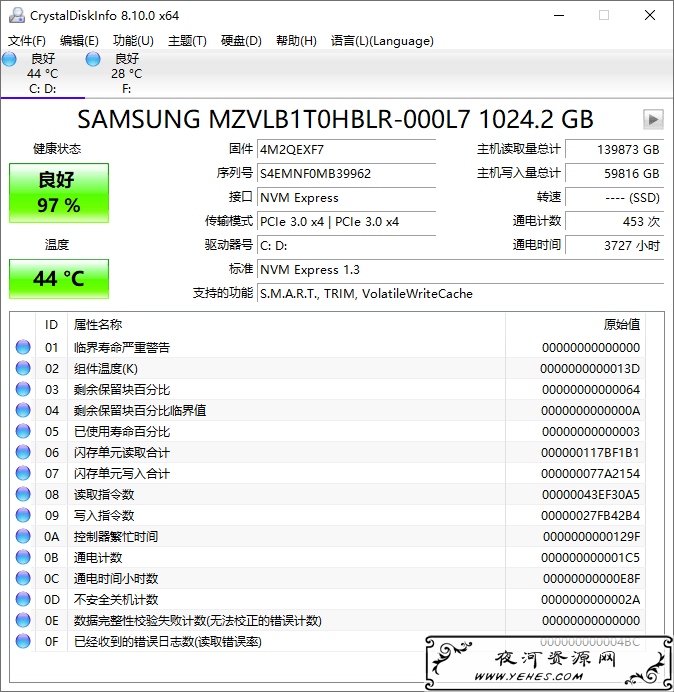Select the 读取指令数 attribute row
The width and height of the screenshot is (674, 692).
(x=328, y=494)
